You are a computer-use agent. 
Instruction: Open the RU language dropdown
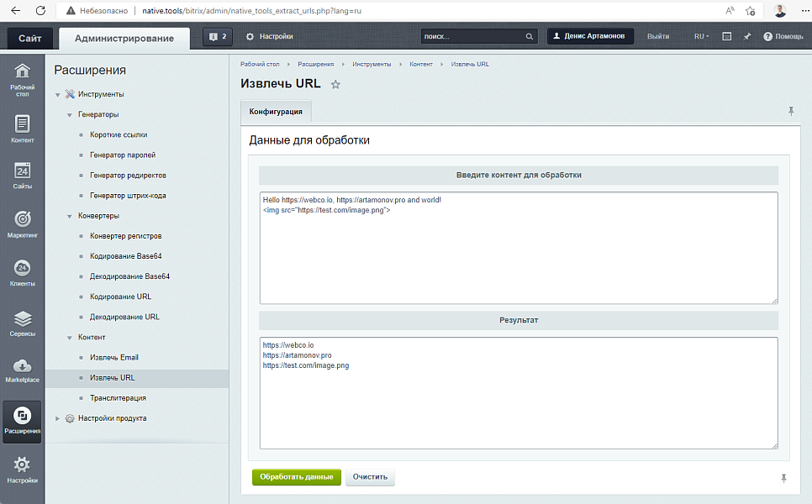(701, 37)
